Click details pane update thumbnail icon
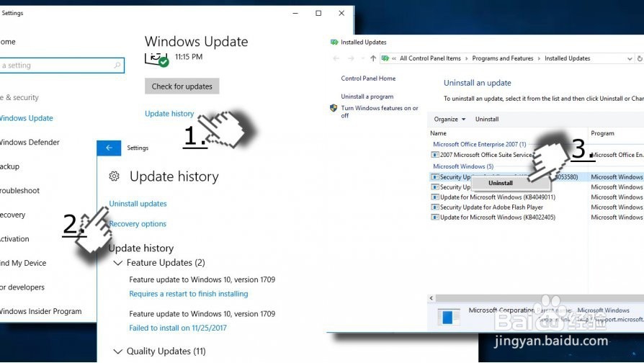This screenshot has width=644, height=363. point(449,317)
